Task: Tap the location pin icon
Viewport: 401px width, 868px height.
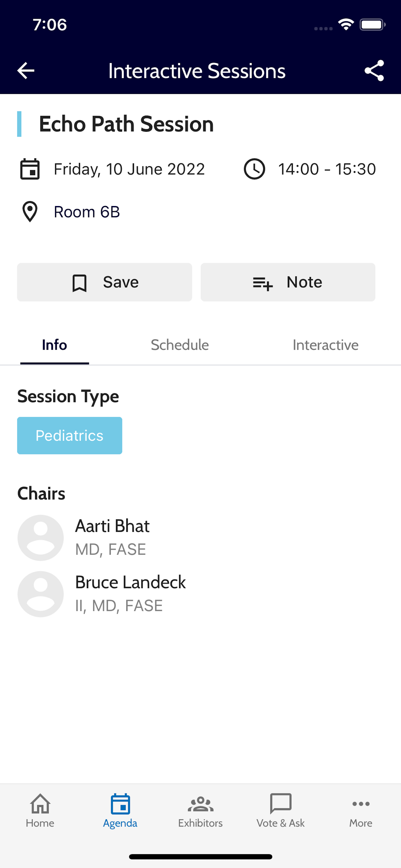Action: [x=30, y=212]
